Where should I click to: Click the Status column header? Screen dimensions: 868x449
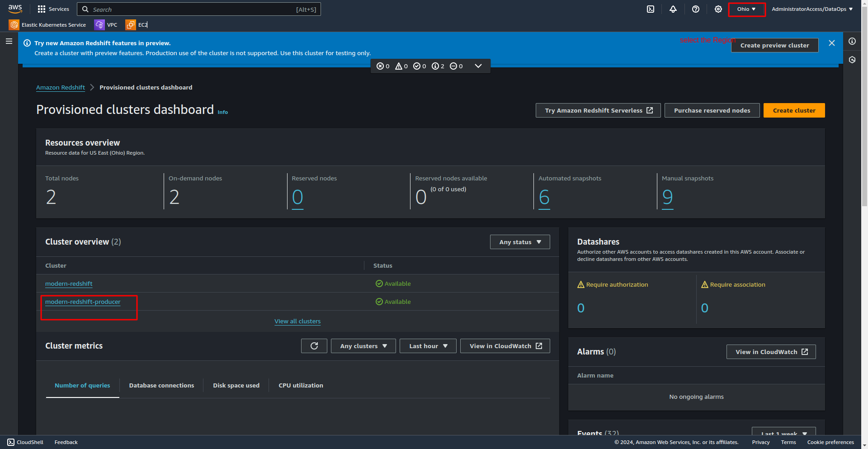point(383,265)
